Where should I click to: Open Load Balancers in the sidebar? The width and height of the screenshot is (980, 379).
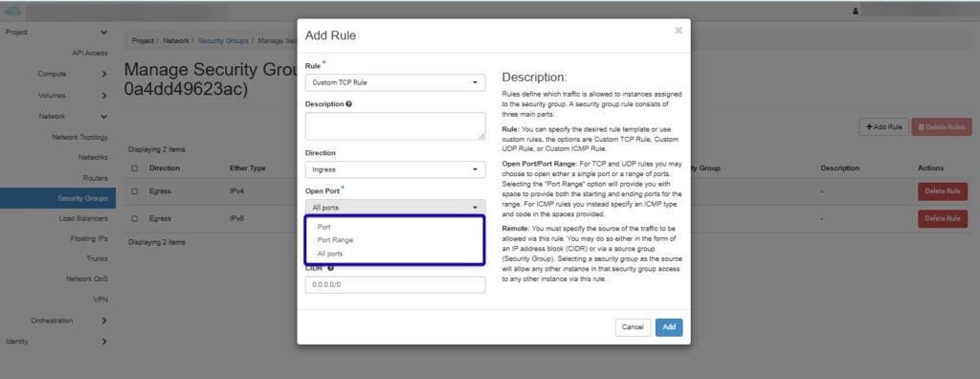tap(83, 218)
